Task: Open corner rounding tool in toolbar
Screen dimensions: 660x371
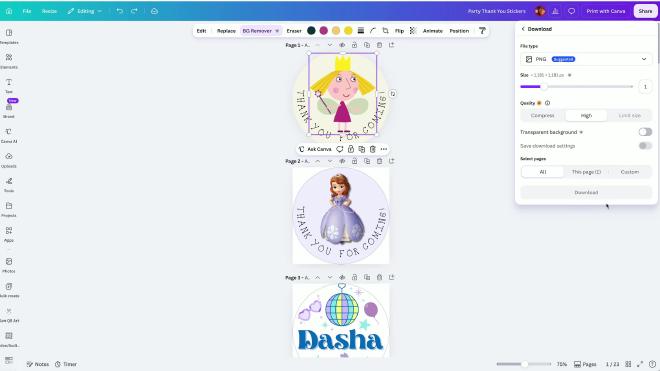Action: coord(373,31)
